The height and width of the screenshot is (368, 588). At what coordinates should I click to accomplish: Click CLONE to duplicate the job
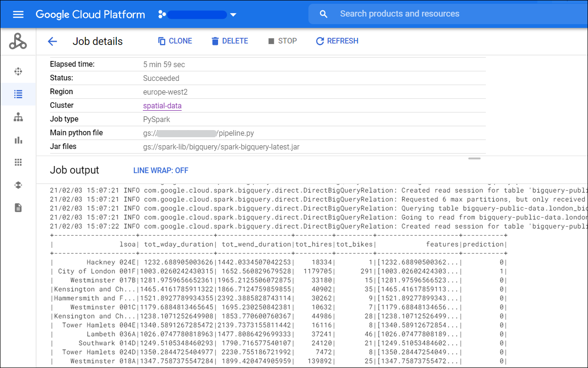tap(175, 41)
